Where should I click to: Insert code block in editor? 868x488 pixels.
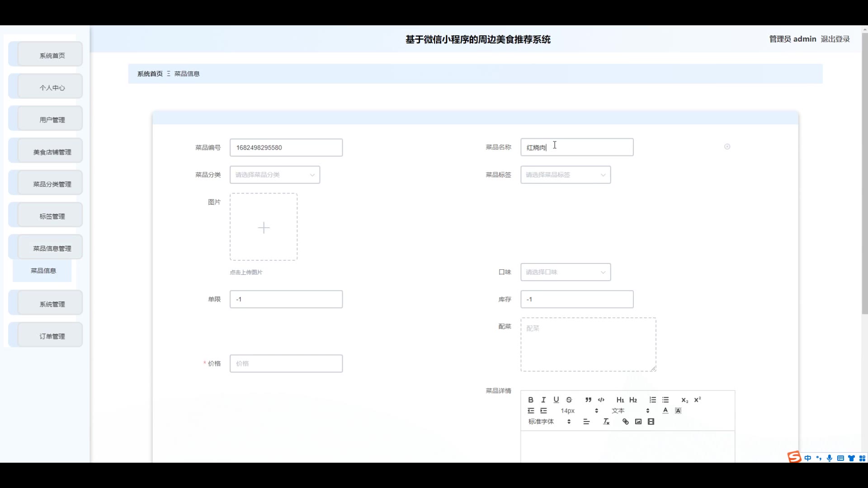click(x=601, y=400)
